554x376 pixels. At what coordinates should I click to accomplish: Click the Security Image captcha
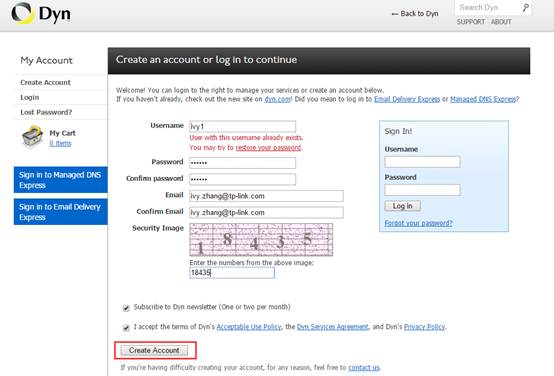point(261,240)
